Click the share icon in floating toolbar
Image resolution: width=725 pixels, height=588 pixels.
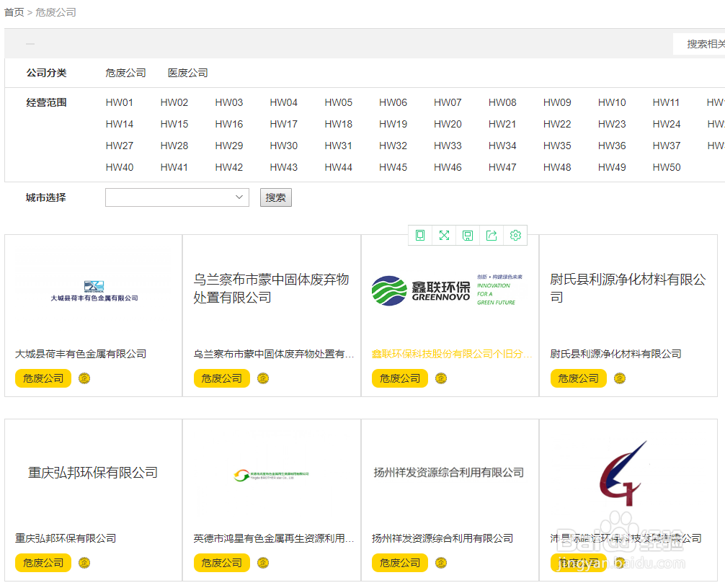[x=492, y=236]
